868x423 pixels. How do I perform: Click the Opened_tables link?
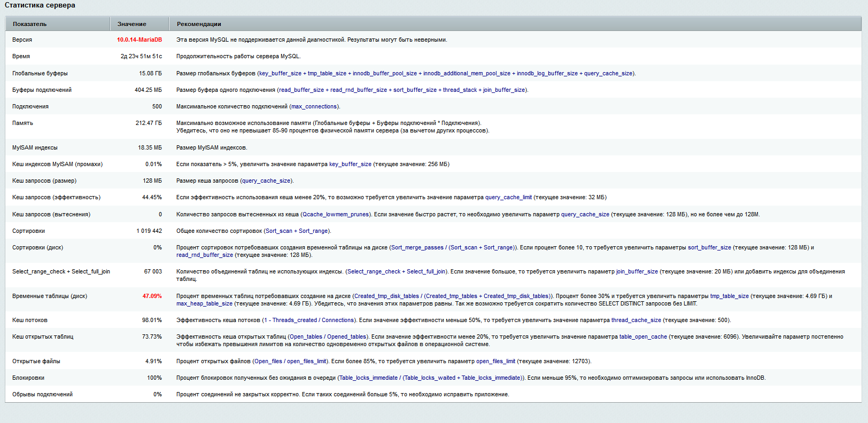click(346, 336)
